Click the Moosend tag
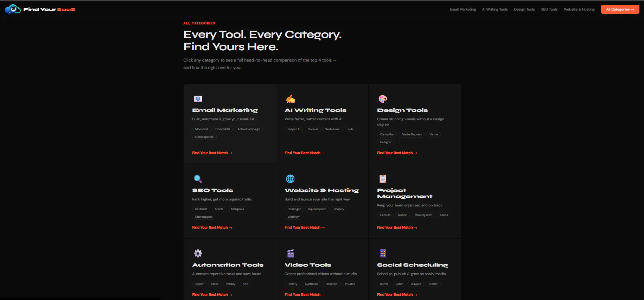644x300 pixels. (202, 129)
